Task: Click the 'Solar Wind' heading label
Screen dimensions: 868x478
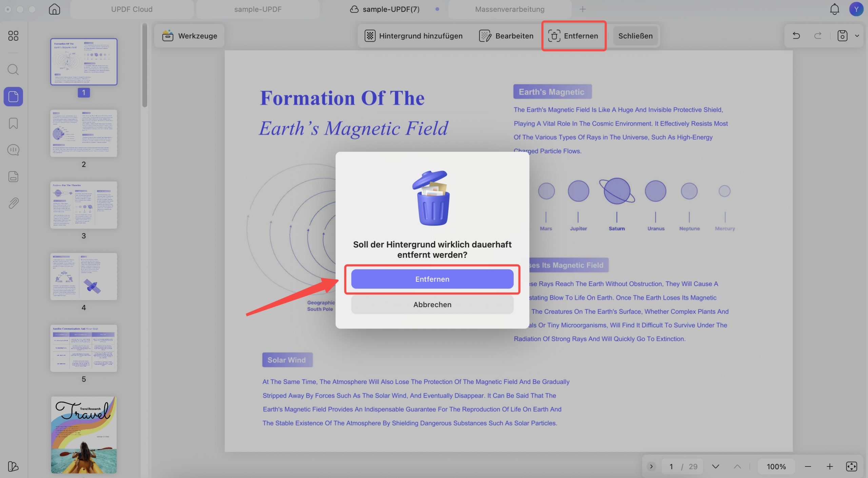Action: 287,360
